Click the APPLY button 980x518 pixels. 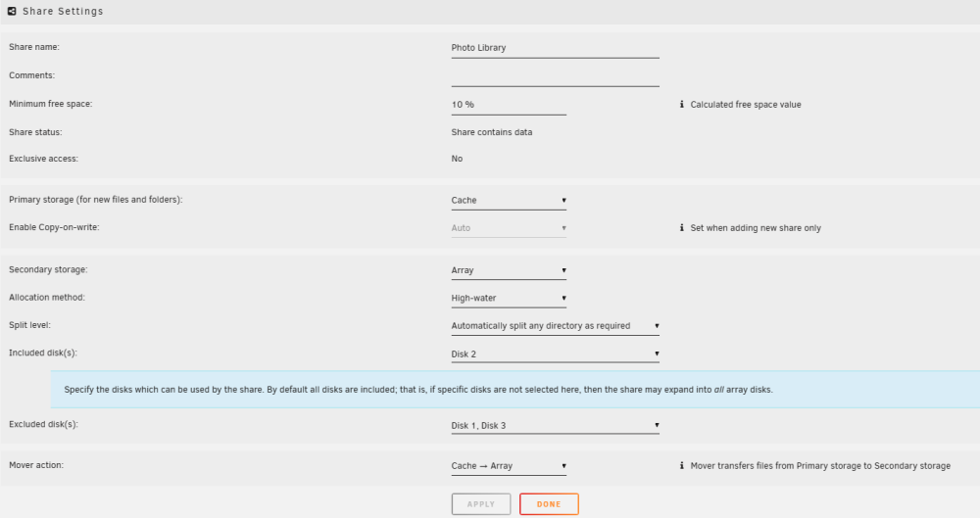[481, 504]
